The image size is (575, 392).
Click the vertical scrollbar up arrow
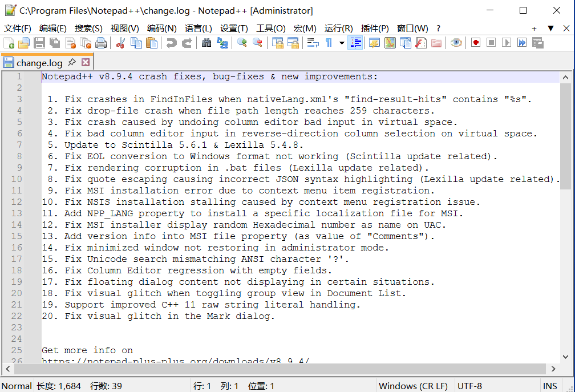pyautogui.click(x=565, y=78)
